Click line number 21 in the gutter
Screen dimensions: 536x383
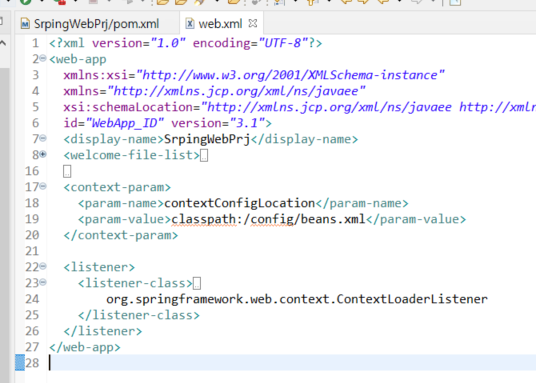coord(32,251)
